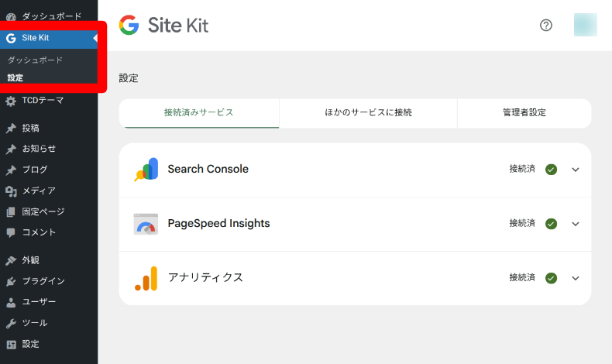612x364 pixels.
Task: Click the 設定 page heading
Action: pos(129,78)
